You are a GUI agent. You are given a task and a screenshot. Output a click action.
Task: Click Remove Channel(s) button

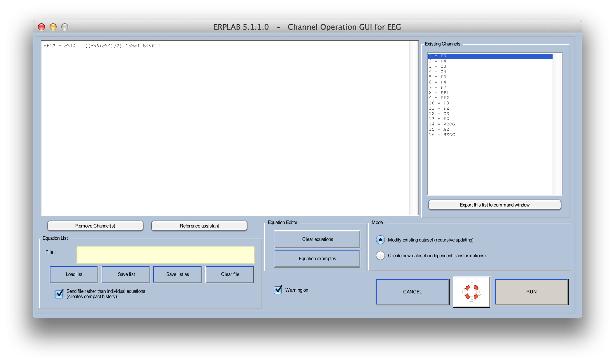point(95,226)
